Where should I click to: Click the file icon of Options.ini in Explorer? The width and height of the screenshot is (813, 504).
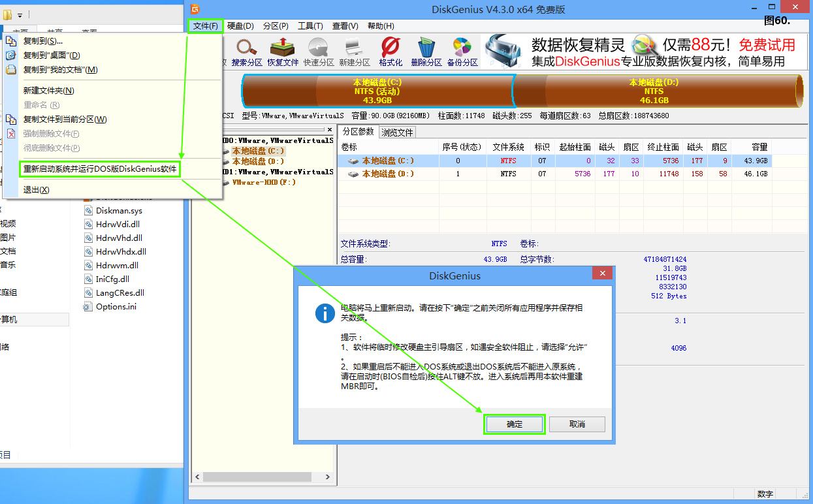[x=89, y=307]
